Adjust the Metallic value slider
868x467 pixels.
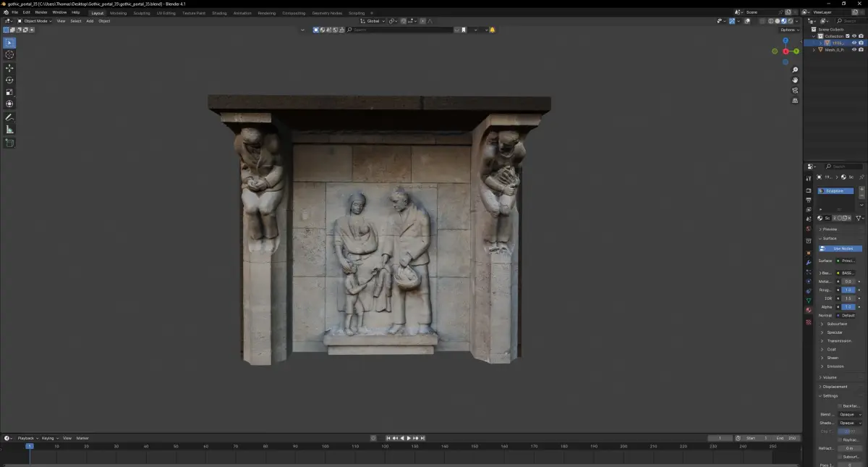(848, 281)
